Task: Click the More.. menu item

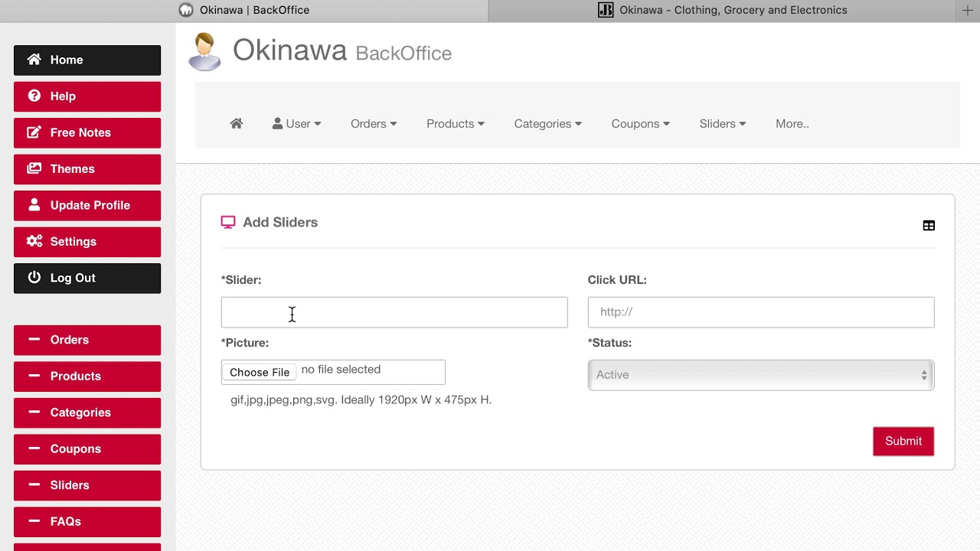Action: (792, 124)
